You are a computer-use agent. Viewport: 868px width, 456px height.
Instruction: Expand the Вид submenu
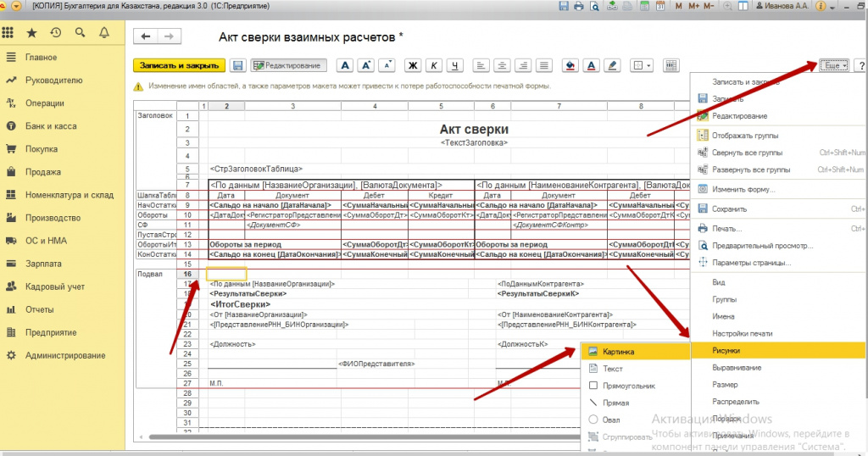[719, 282]
